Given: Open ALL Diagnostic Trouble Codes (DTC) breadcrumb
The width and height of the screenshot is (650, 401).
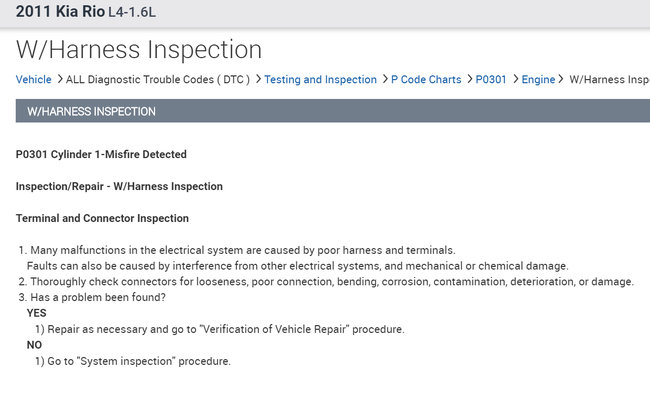Looking at the screenshot, I should click(x=158, y=79).
